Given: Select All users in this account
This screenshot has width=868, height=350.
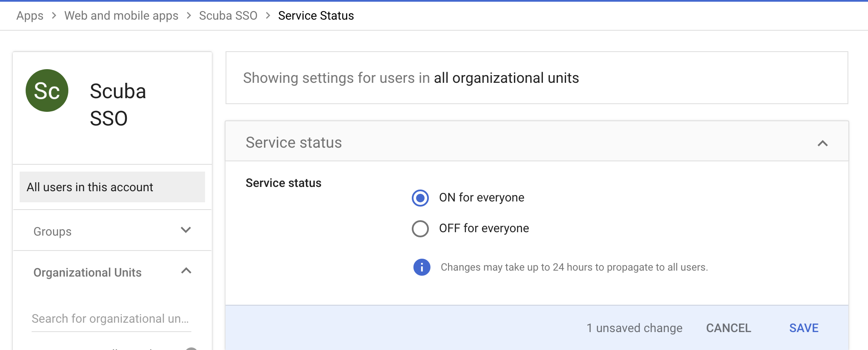Looking at the screenshot, I should (112, 187).
